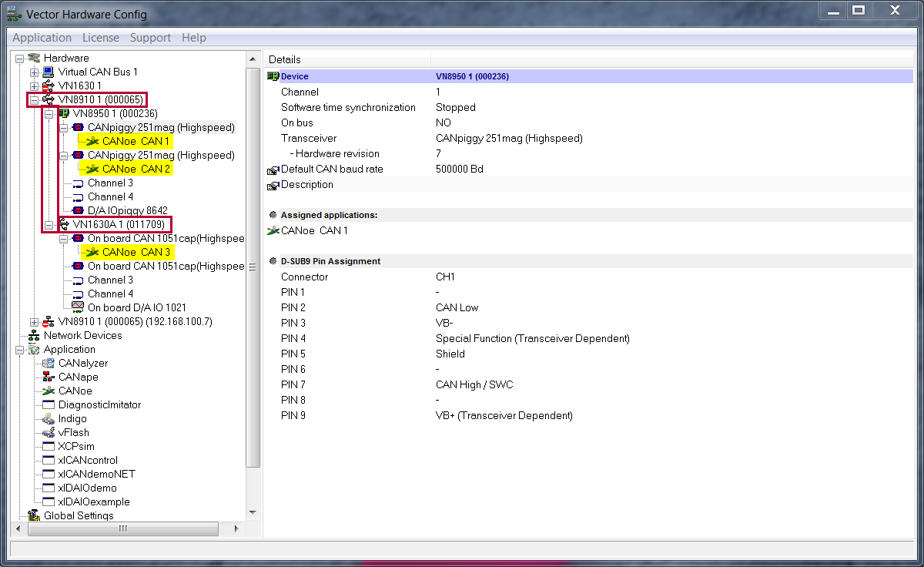Expand the VN8910 1 (192.168.100.7) node
This screenshot has width=924, height=567.
(34, 322)
